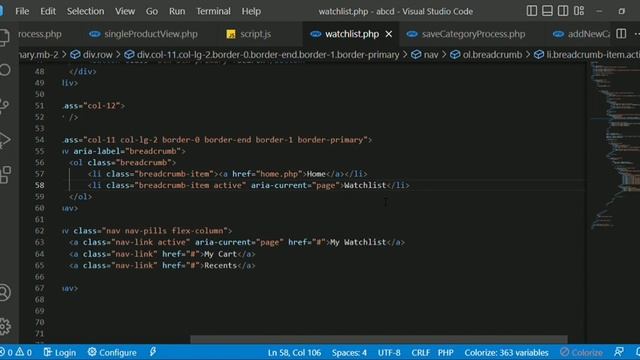Click 'home.php' href on line 57
640x360 pixels.
279,174
